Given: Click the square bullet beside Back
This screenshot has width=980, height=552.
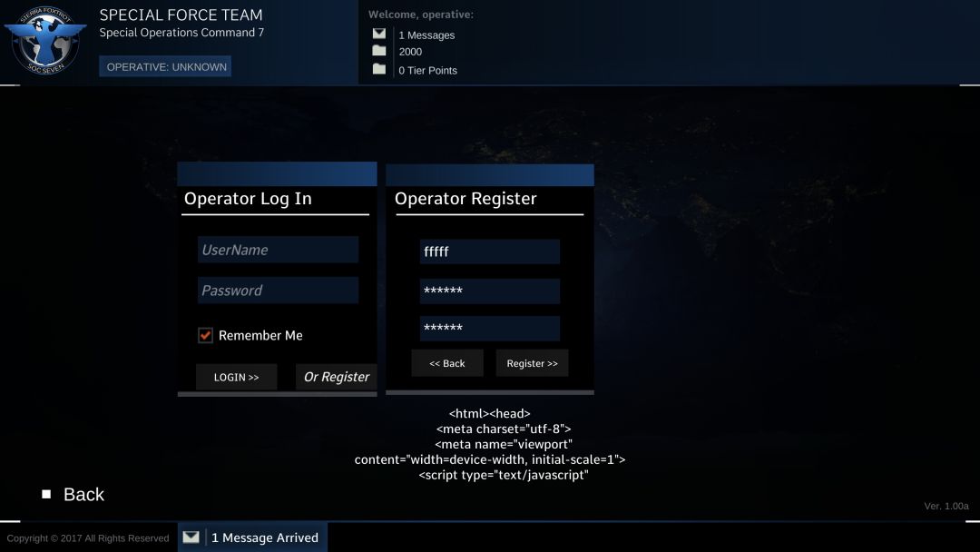Looking at the screenshot, I should pos(46,495).
